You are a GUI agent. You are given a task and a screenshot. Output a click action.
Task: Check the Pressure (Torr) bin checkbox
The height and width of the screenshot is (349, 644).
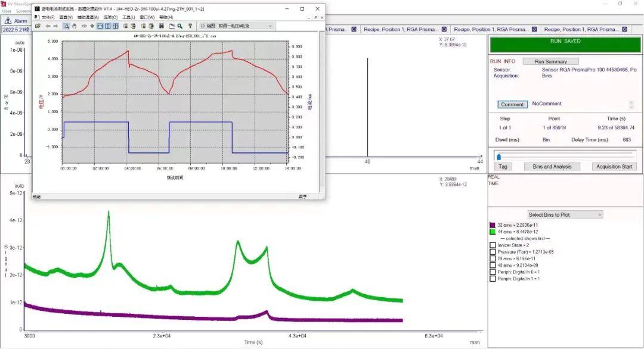pyautogui.click(x=493, y=252)
